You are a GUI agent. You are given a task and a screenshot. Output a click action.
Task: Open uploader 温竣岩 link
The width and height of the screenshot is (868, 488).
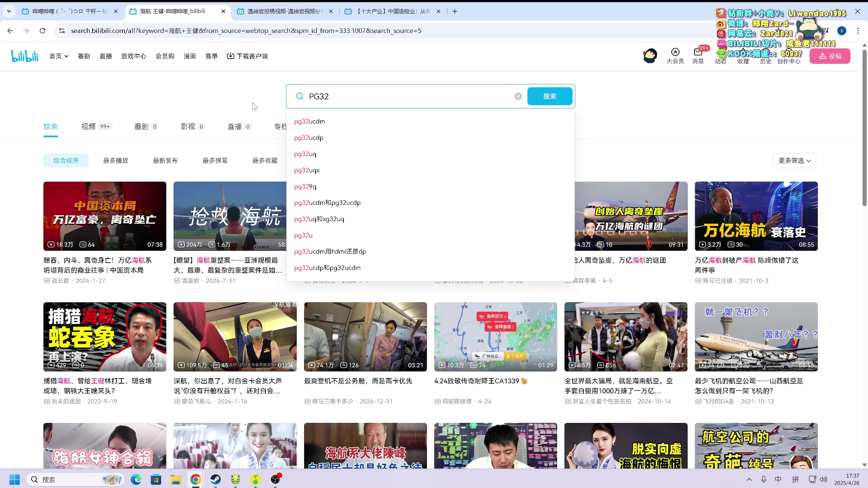(x=190, y=281)
